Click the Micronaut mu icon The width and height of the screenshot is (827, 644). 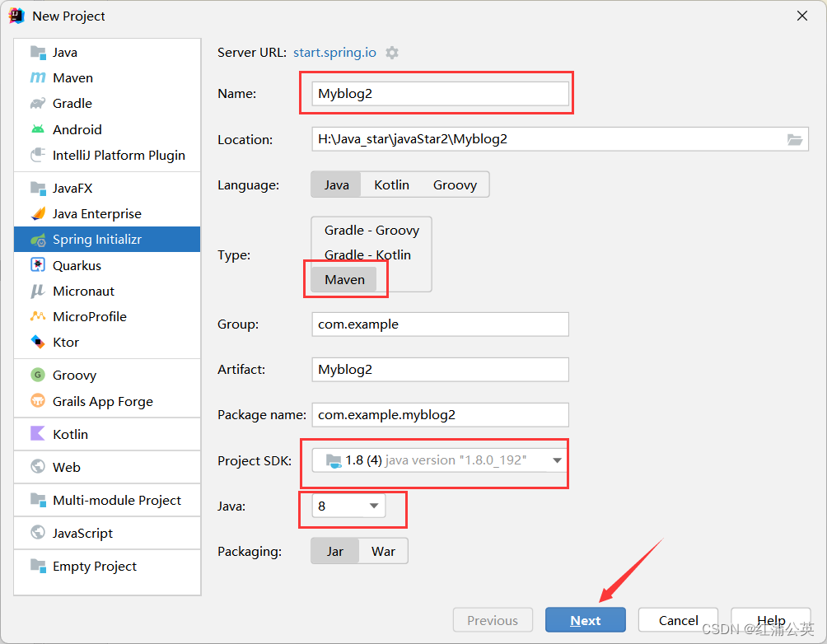[38, 292]
